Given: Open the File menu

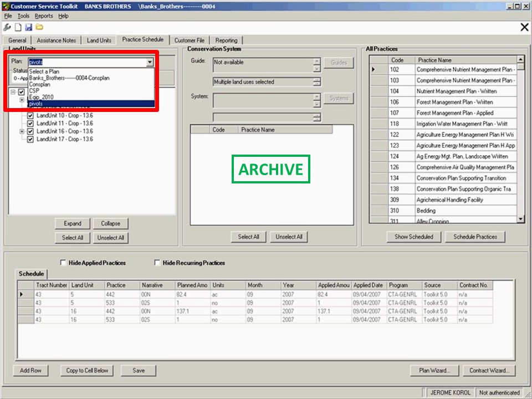Looking at the screenshot, I should tap(8, 16).
